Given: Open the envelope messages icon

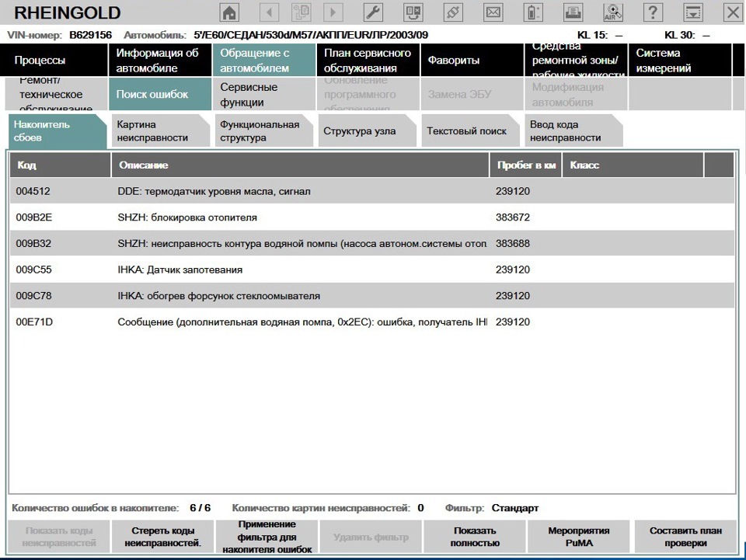Looking at the screenshot, I should pos(493,12).
